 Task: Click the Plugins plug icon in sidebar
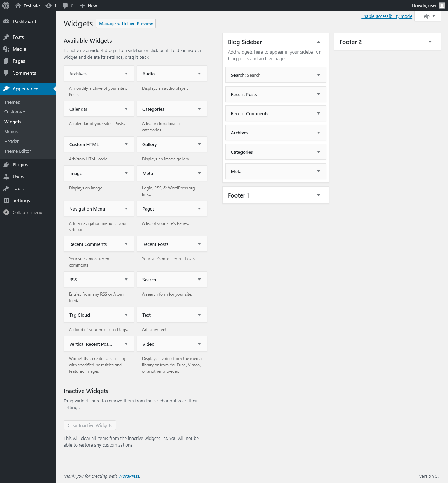click(x=6, y=165)
